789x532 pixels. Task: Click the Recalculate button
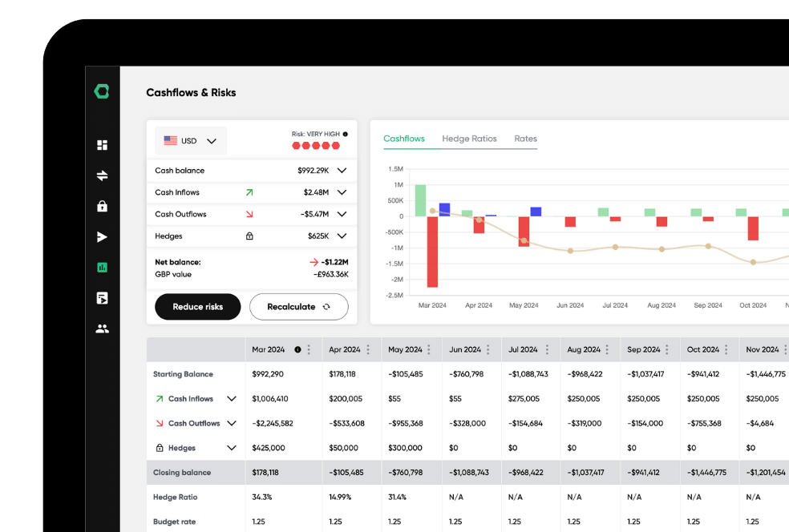click(x=298, y=307)
